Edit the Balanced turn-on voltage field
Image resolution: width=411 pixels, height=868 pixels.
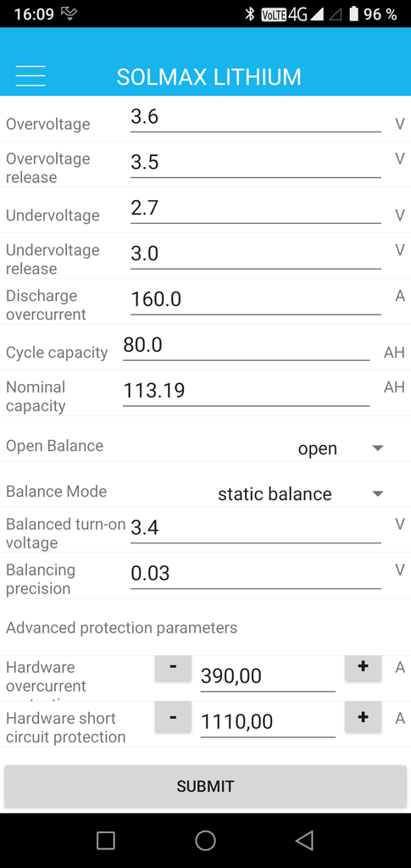click(x=256, y=528)
